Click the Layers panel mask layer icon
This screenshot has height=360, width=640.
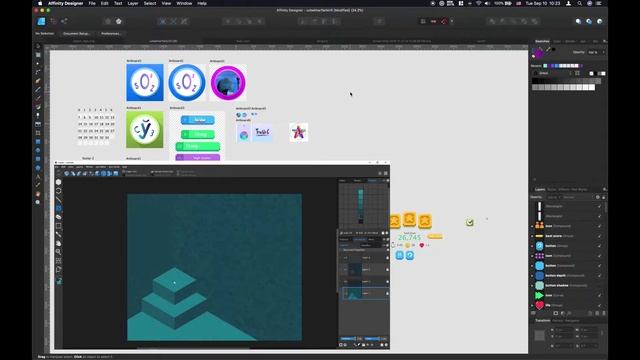[556, 313]
